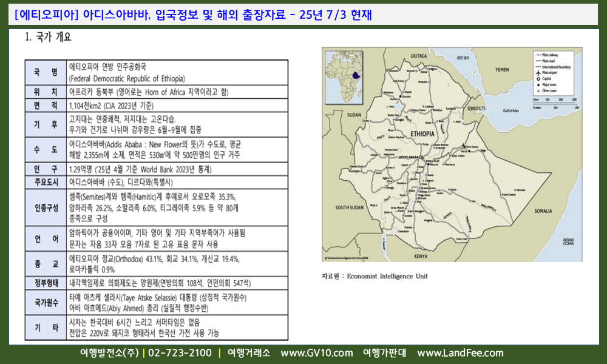The width and height of the screenshot is (607, 364).
Task: Click the 'ADDIS ABABA' city label on map
Action: [x=409, y=157]
